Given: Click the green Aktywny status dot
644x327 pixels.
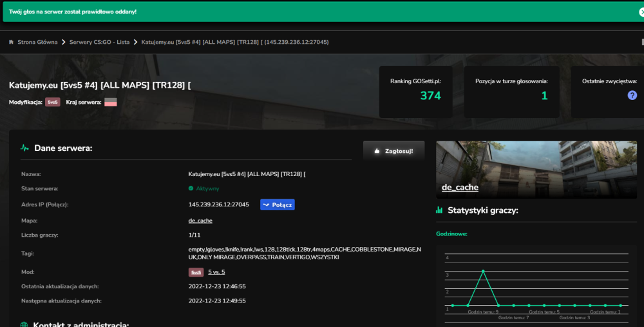Looking at the screenshot, I should point(191,188).
